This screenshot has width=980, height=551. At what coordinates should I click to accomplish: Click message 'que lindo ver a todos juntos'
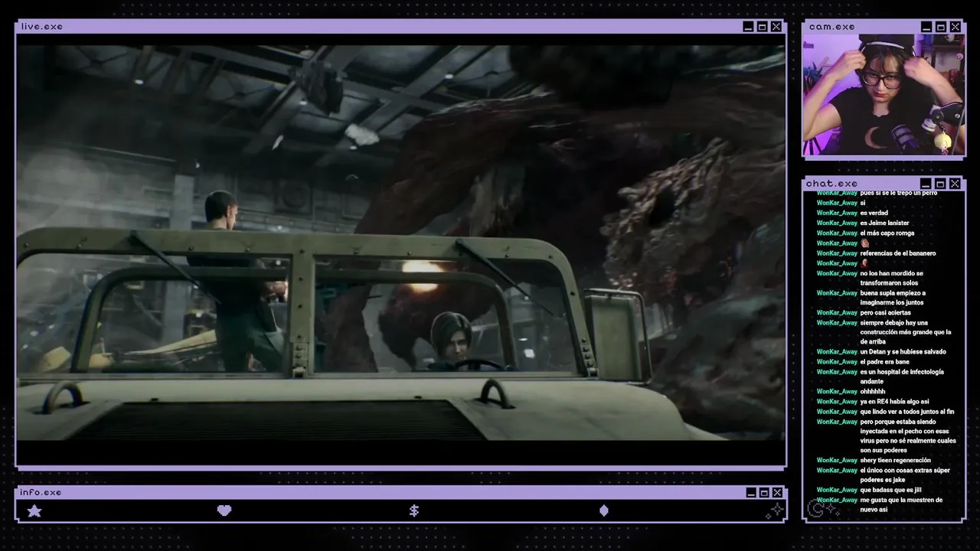[907, 412]
